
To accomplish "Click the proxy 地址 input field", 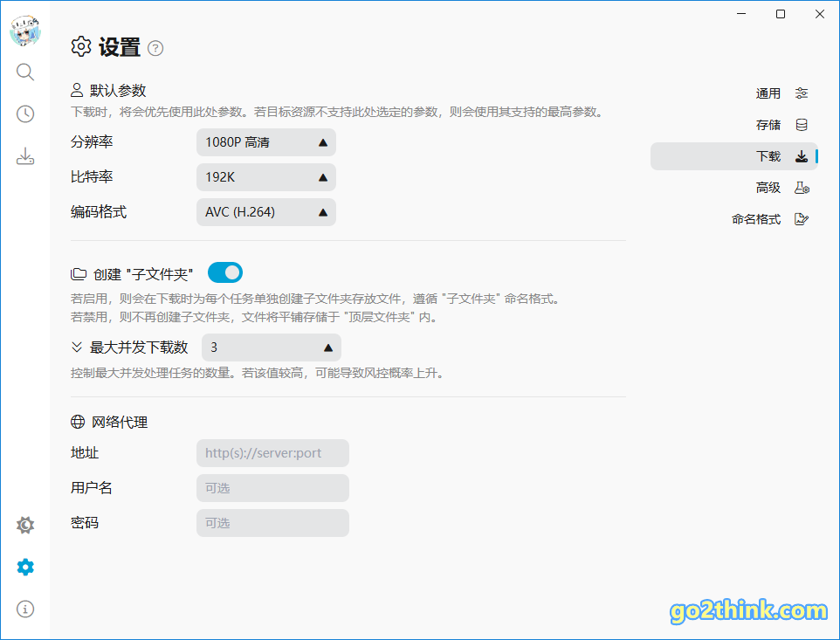I will point(272,453).
